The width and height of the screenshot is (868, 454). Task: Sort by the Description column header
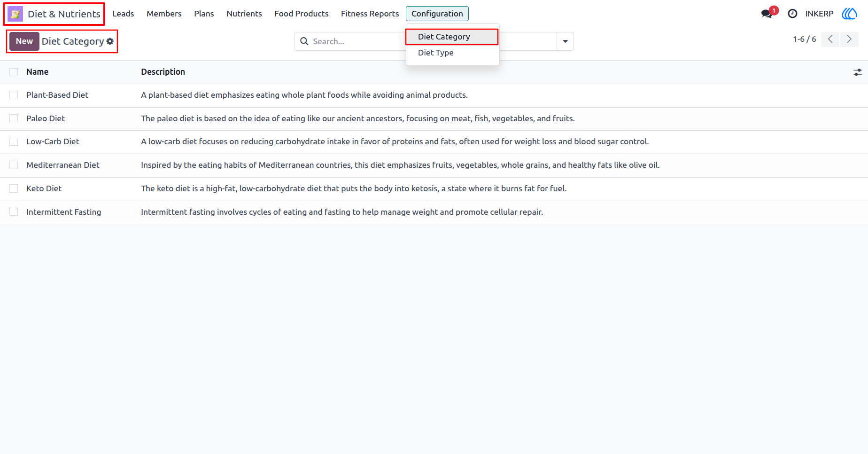point(163,72)
